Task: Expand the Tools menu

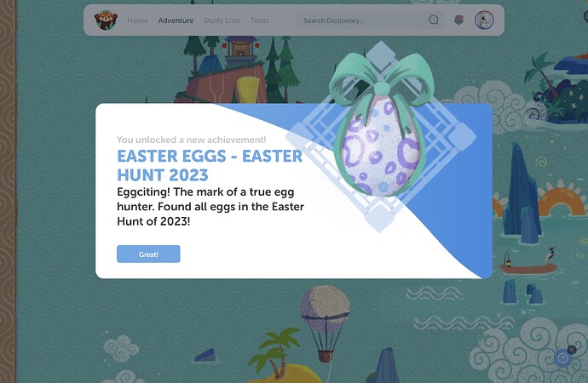Action: (260, 20)
